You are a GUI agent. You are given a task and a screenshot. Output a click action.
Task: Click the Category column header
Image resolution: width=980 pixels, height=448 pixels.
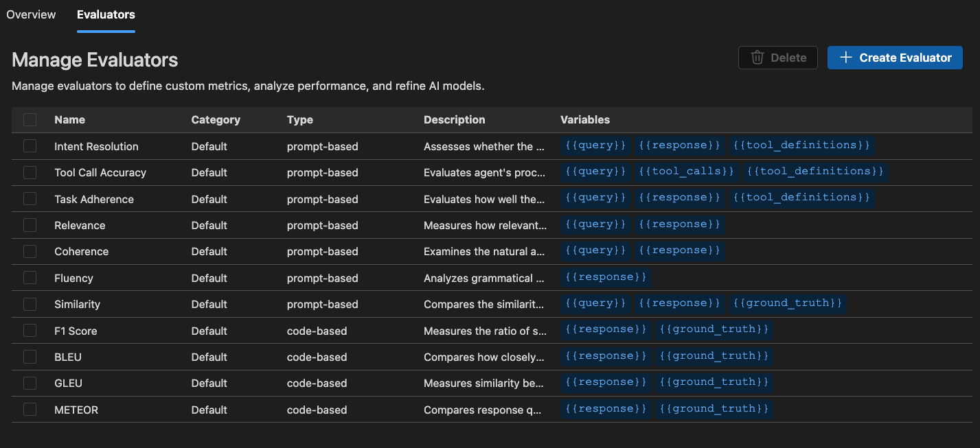[x=216, y=119]
